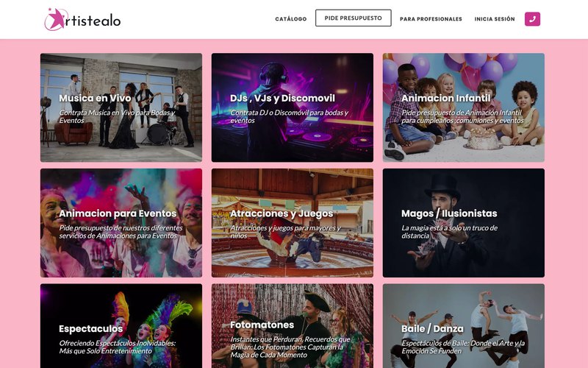Choose the Baile / Danza card

[464, 326]
